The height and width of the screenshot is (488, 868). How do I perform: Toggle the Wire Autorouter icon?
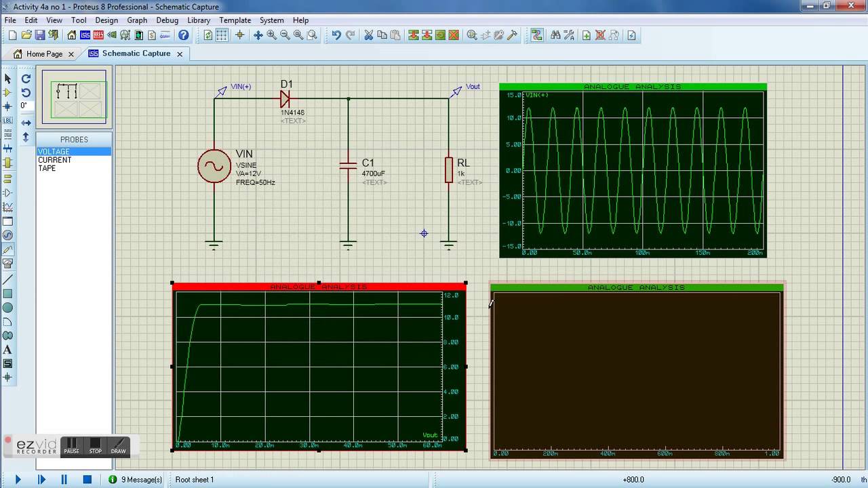(x=536, y=35)
